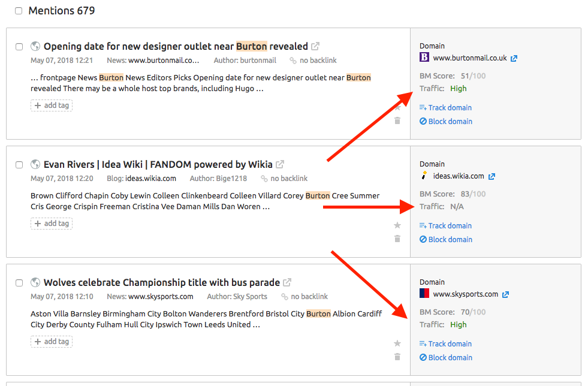
Task: Toggle the Mentions 679 select-all checkbox
Action: pos(19,11)
